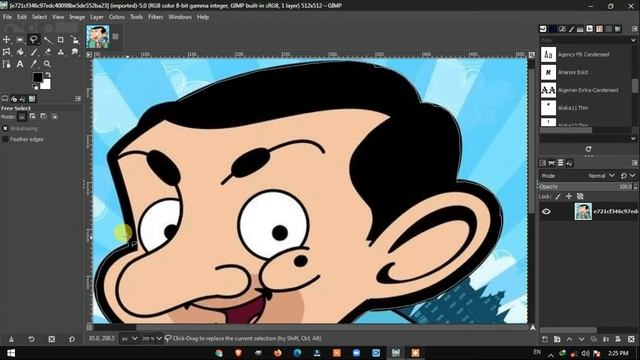
Task: Toggle zoom-on-resize button at ruler corner
Action: click(x=531, y=54)
